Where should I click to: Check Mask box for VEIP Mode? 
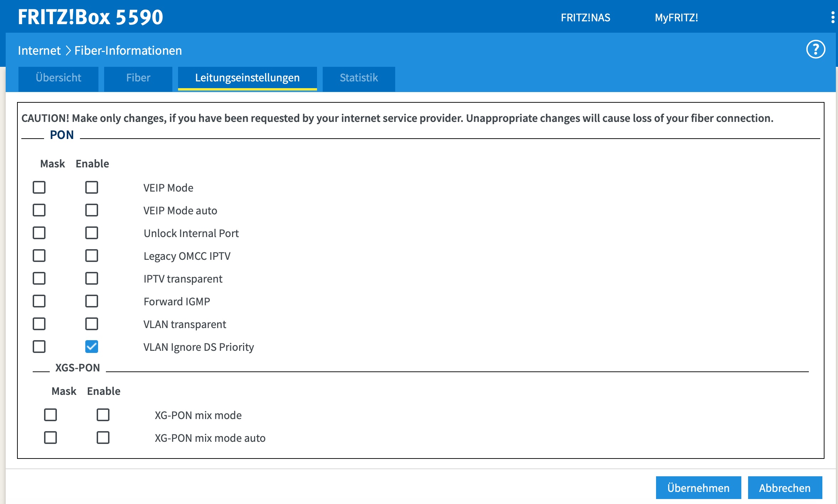tap(39, 187)
